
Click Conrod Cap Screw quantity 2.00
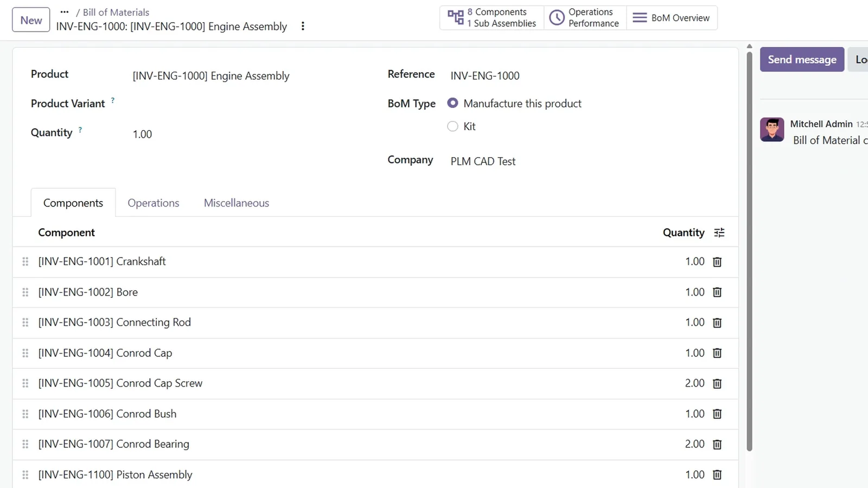(x=694, y=383)
